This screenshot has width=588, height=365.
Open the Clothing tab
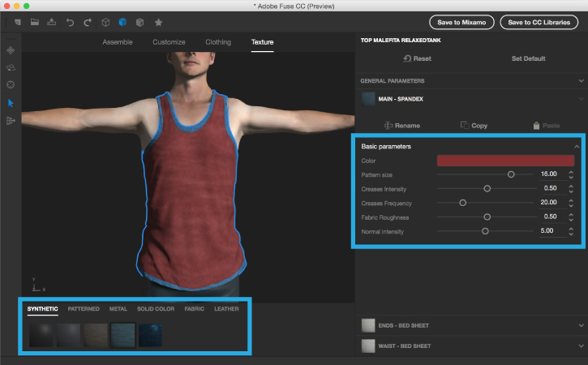coord(218,42)
